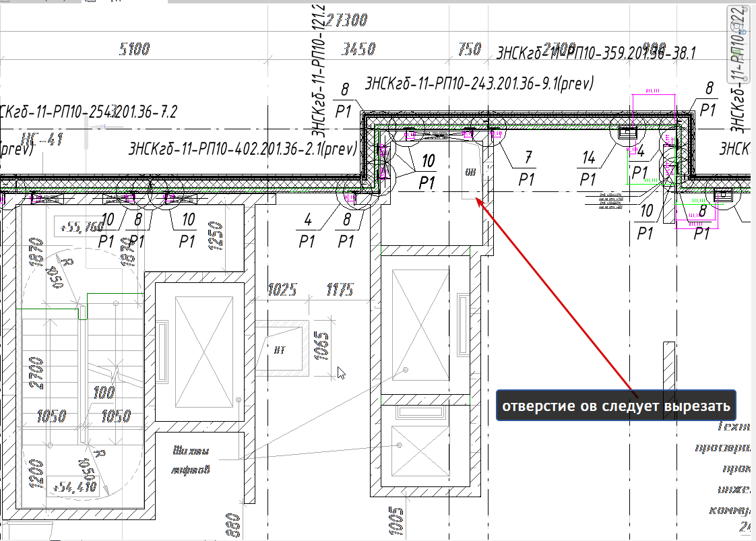Select the 1175 dimension text
Viewport: 756px width, 541px height.
(340, 289)
